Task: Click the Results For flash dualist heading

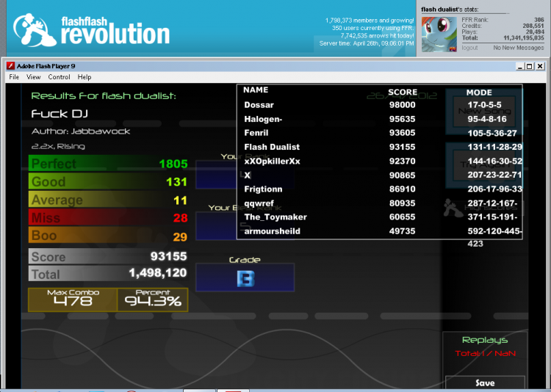Action: click(x=104, y=96)
